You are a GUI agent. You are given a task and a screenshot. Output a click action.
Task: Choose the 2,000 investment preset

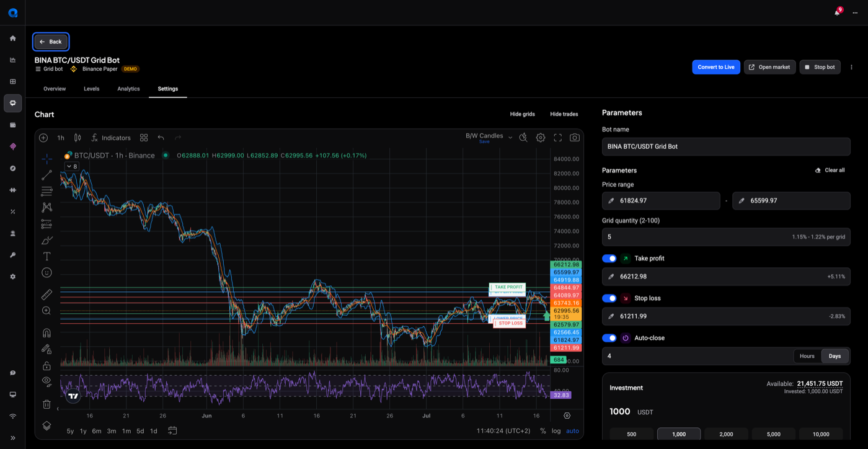click(x=726, y=434)
